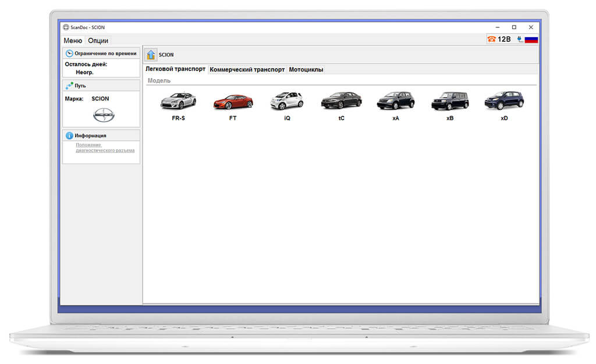This screenshot has height=364, width=596.
Task: Open the Меню menu
Action: point(73,41)
